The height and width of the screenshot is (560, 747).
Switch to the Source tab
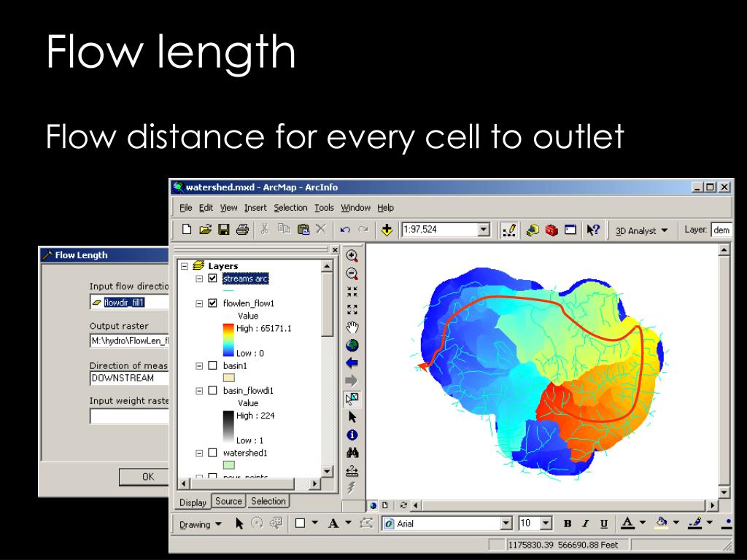click(228, 501)
